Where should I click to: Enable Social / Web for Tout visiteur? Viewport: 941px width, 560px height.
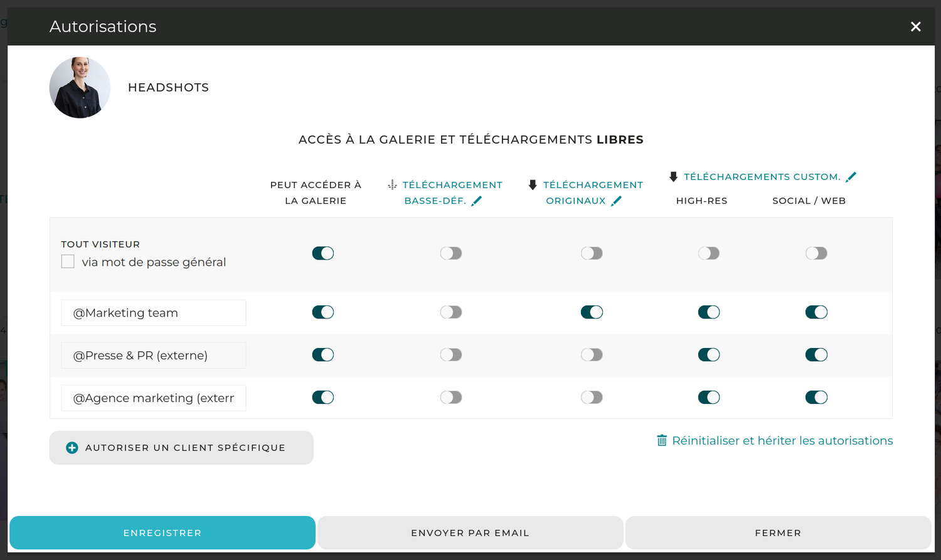point(817,253)
